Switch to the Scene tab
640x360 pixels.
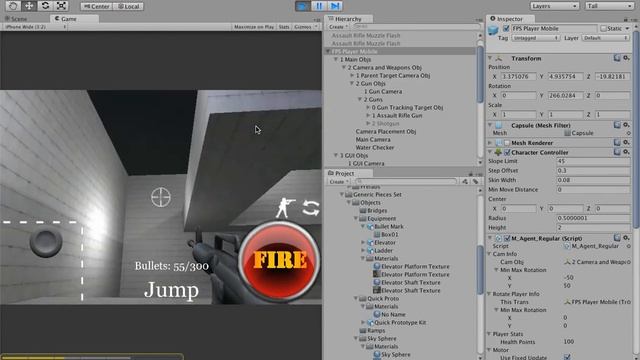[x=16, y=19]
